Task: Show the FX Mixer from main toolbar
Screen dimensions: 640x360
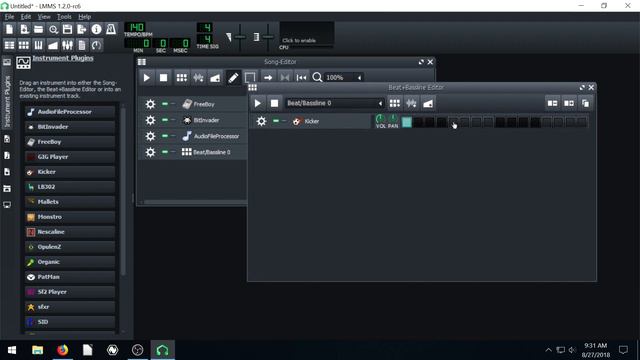Action: click(67, 45)
